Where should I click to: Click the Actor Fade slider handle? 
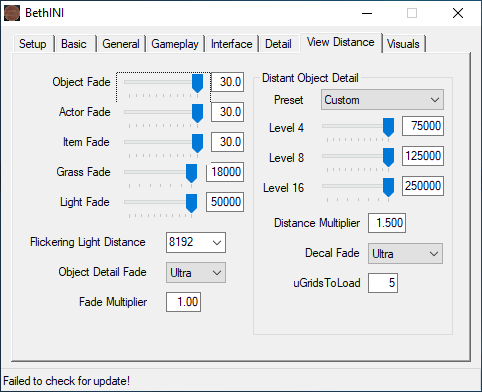tap(198, 113)
